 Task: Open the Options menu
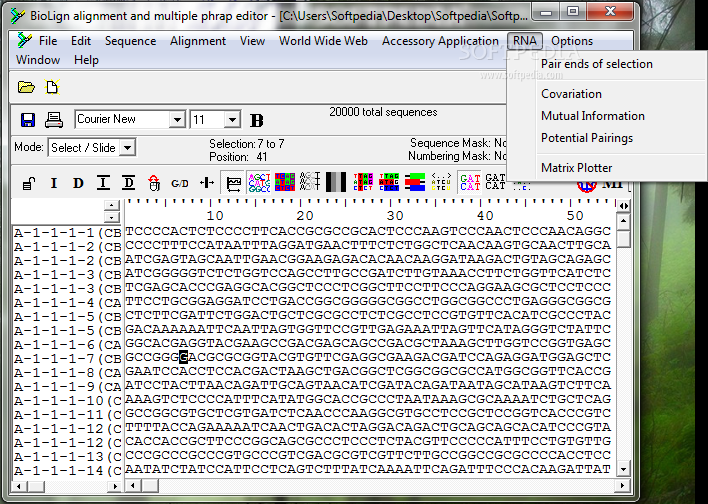[x=572, y=41]
